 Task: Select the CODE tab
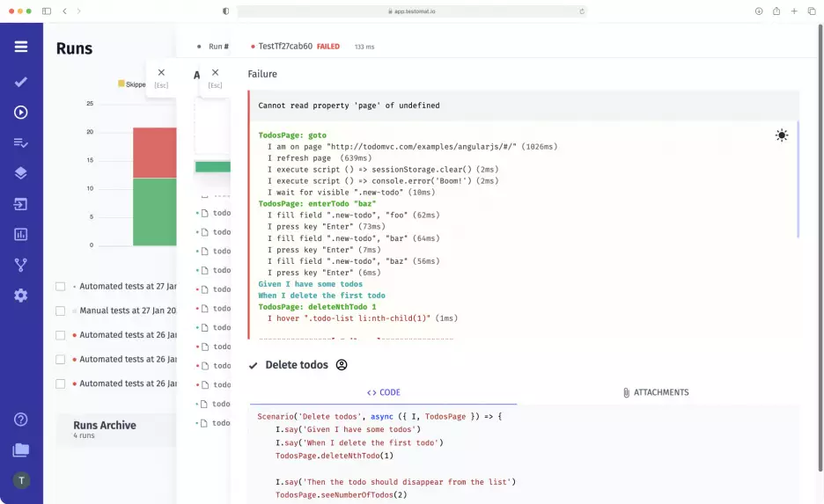(x=383, y=392)
